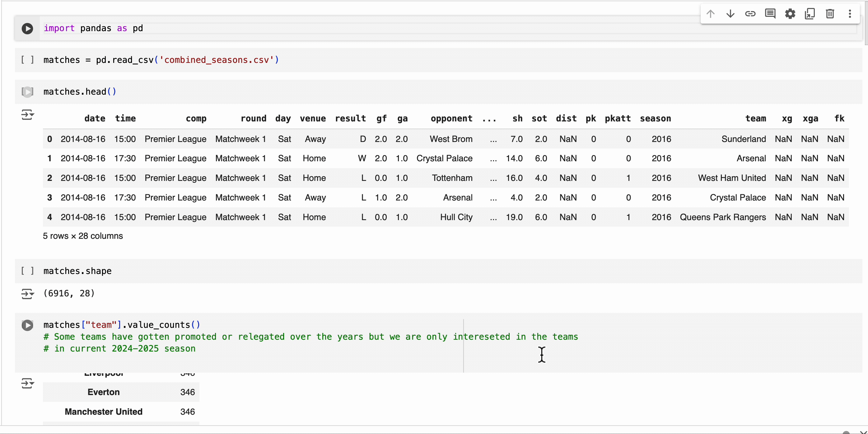Click the 'season' column header
The width and height of the screenshot is (868, 434).
655,119
